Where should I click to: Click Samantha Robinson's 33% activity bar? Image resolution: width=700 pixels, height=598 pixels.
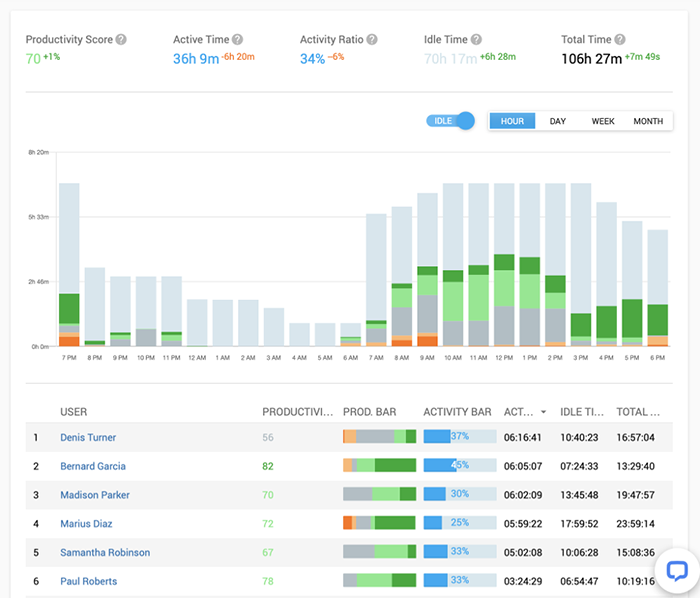459,552
